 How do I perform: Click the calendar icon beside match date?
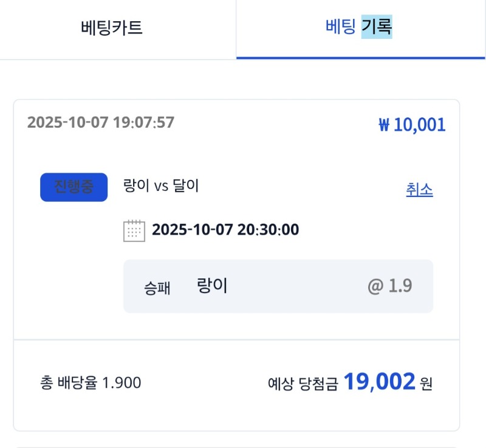tap(134, 230)
